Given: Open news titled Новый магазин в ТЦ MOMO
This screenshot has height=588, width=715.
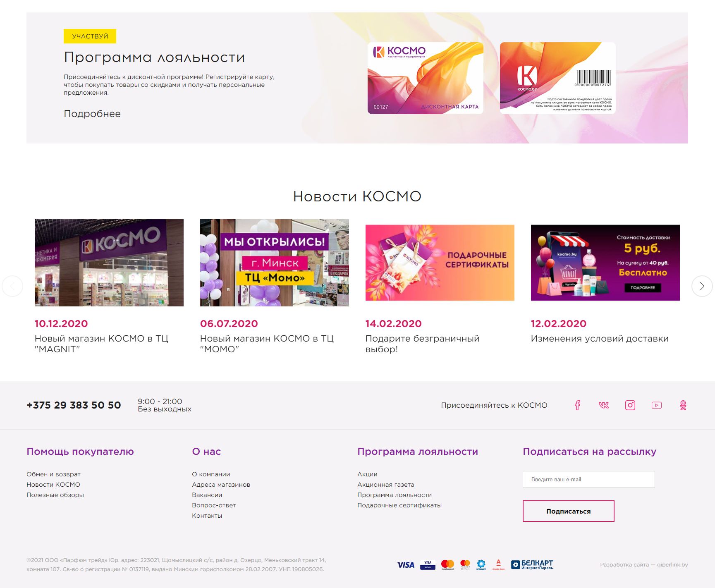Looking at the screenshot, I should pos(267,344).
